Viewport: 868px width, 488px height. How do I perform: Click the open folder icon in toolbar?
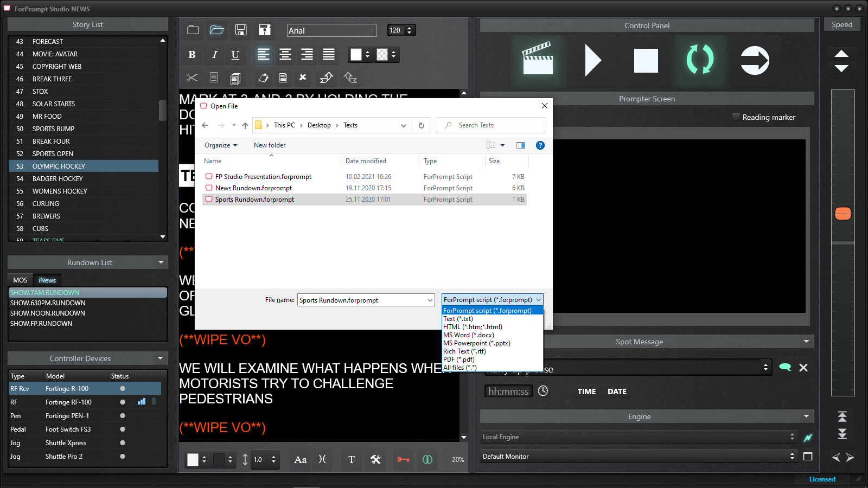click(217, 30)
